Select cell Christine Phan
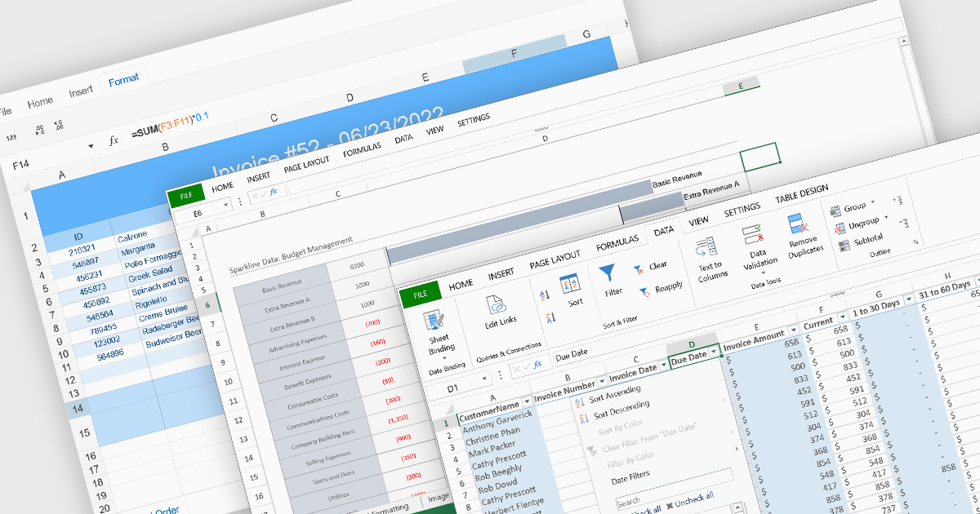This screenshot has width=980, height=514. tap(495, 436)
